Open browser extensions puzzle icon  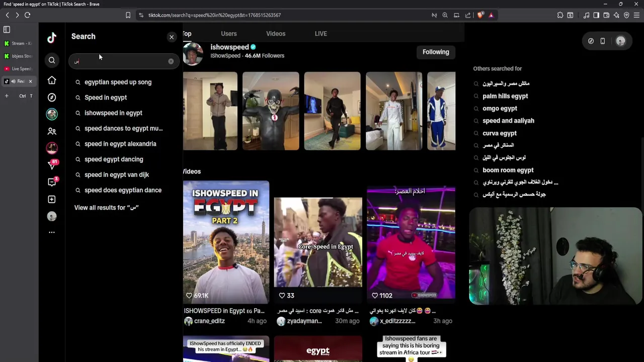[560, 15]
